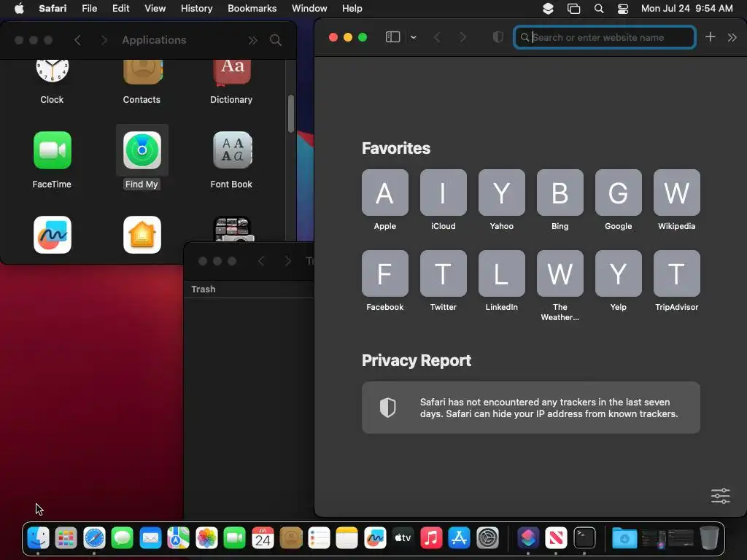This screenshot has width=747, height=560.
Task: Go back in Applications Finder window
Action: tap(77, 40)
